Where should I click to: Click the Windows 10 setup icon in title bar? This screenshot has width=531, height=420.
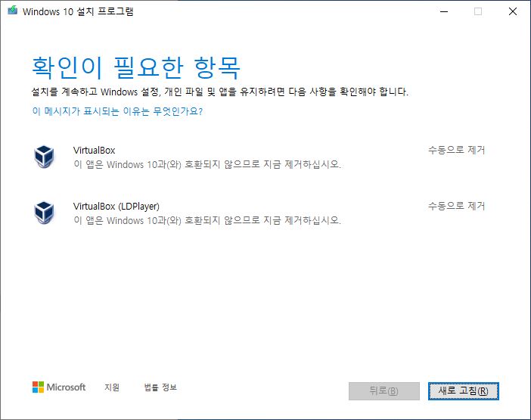pyautogui.click(x=11, y=11)
